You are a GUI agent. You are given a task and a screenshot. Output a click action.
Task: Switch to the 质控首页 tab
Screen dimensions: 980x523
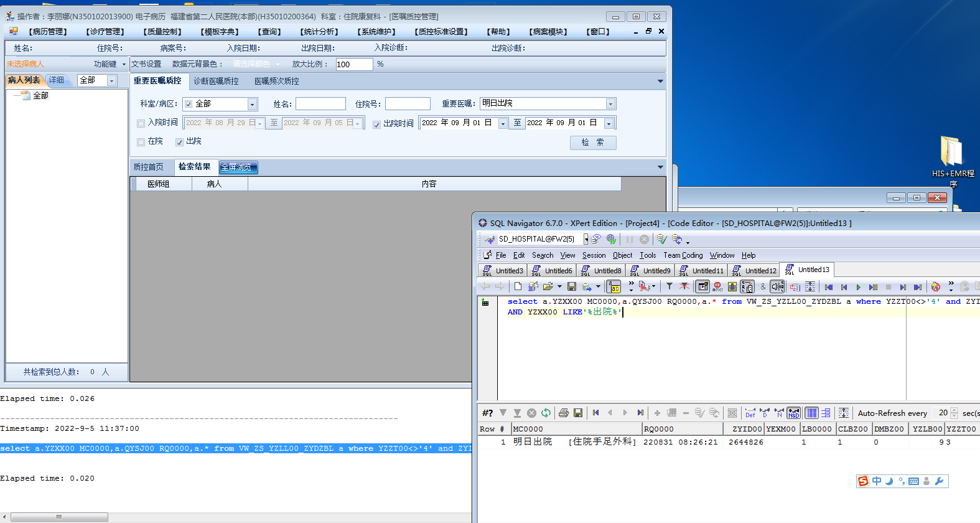[149, 167]
